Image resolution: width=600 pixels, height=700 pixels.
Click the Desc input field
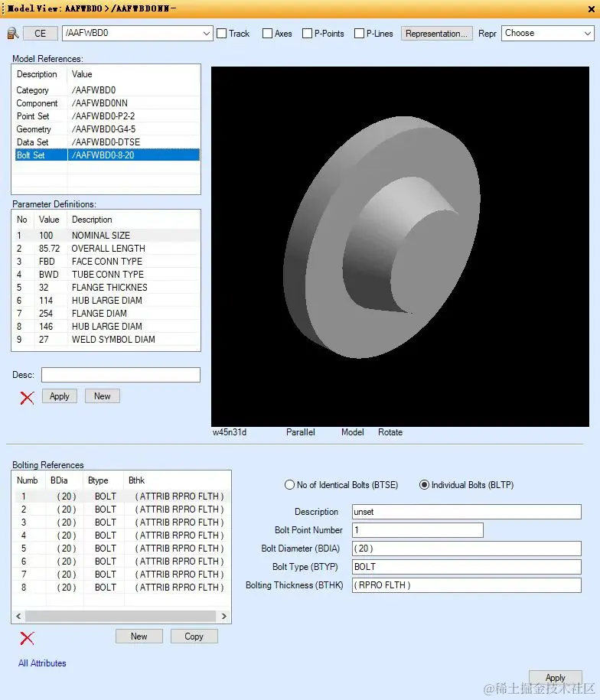click(121, 375)
